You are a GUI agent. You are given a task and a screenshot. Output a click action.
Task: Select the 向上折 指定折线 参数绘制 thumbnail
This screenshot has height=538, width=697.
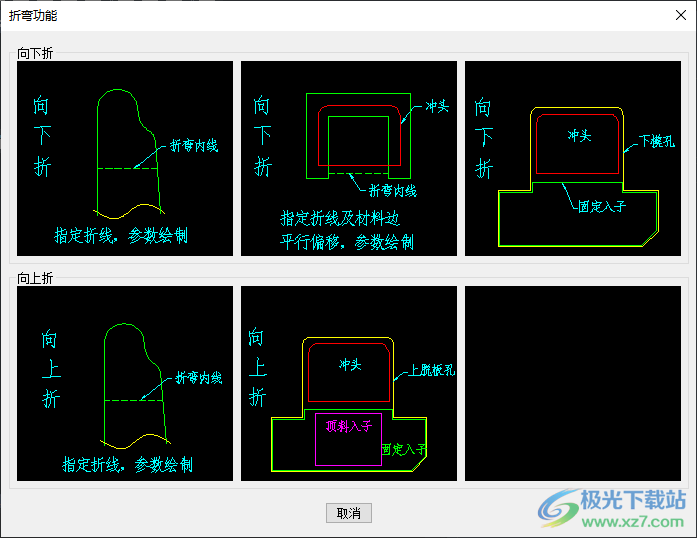pyautogui.click(x=125, y=384)
